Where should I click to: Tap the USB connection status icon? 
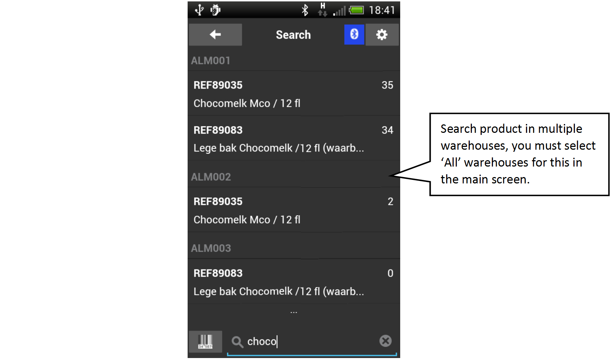click(199, 10)
